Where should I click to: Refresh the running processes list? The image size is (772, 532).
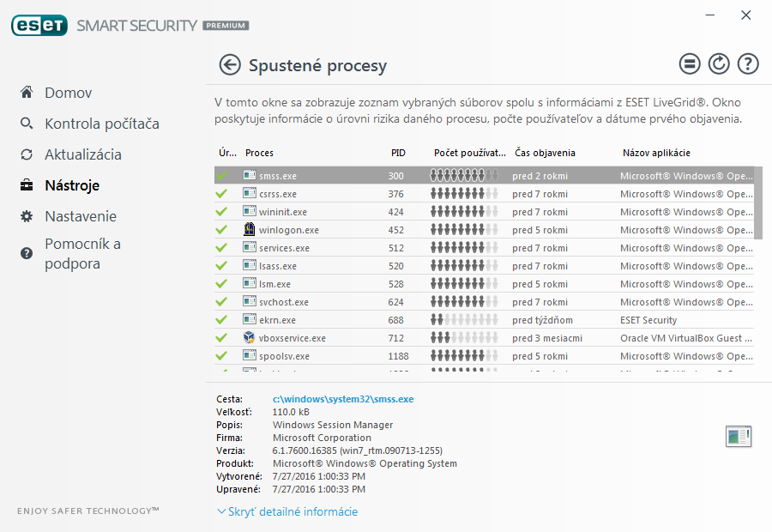(x=719, y=63)
